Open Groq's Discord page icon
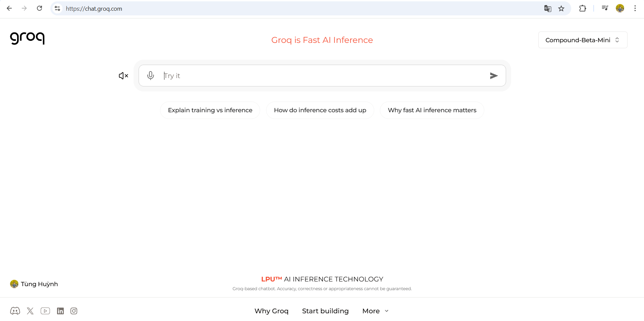Image resolution: width=644 pixels, height=321 pixels. tap(15, 311)
